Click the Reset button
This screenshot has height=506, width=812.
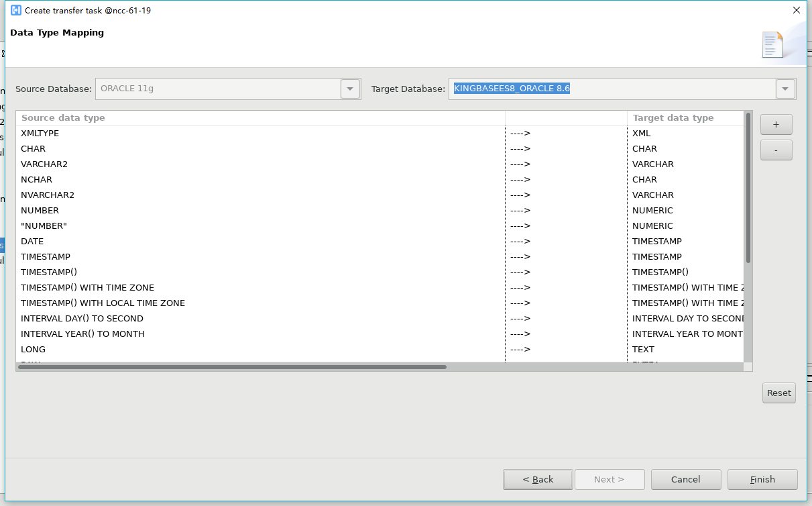point(779,393)
